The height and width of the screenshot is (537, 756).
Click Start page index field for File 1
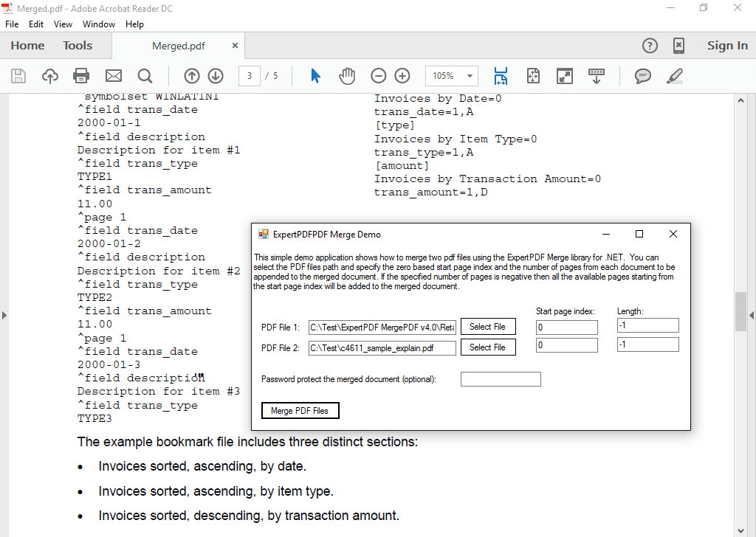coord(567,328)
